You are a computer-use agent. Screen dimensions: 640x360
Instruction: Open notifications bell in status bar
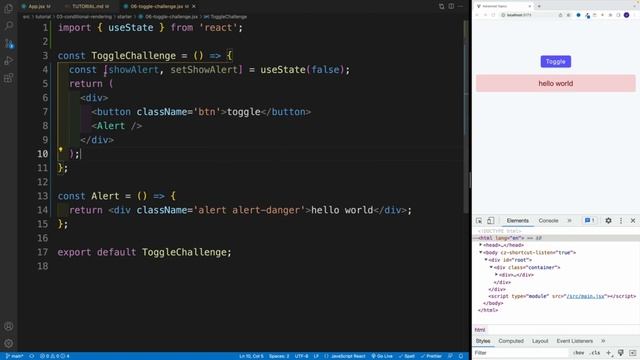coord(461,356)
